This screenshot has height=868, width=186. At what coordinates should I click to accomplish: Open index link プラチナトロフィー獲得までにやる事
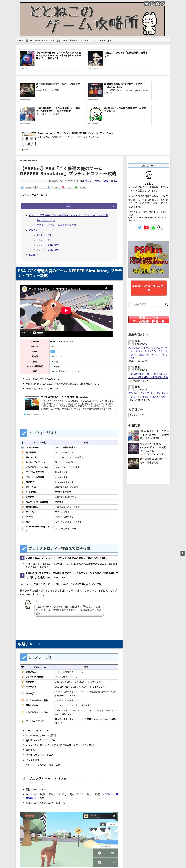[x=56, y=225]
